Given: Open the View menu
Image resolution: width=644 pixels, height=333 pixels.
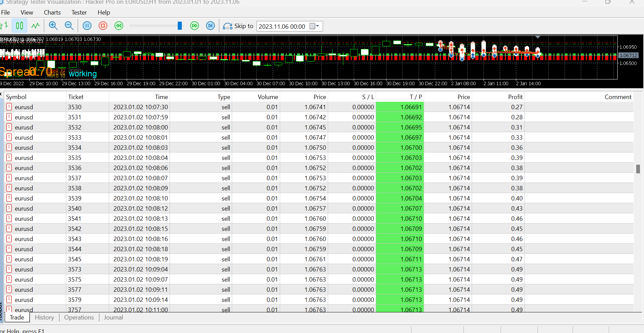Looking at the screenshot, I should pyautogui.click(x=27, y=13).
